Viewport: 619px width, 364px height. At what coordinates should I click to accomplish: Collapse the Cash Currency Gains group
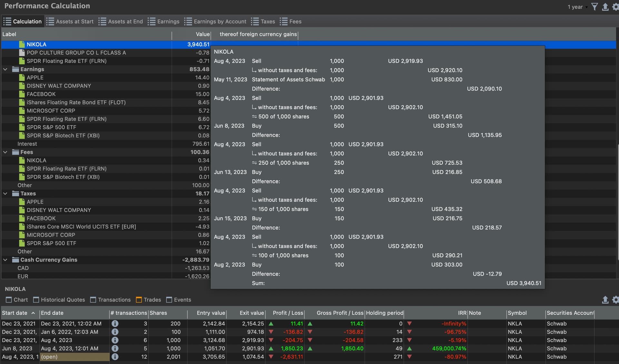click(5, 260)
